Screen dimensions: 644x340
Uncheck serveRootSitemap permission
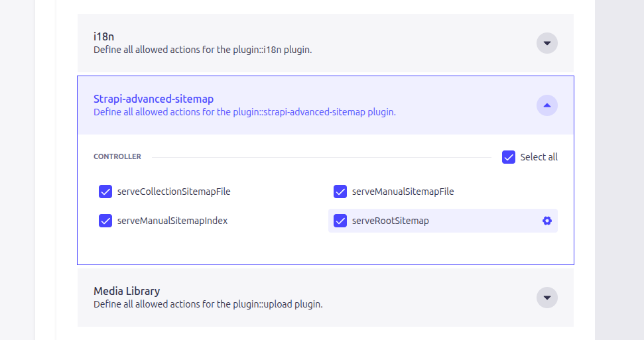pyautogui.click(x=340, y=221)
